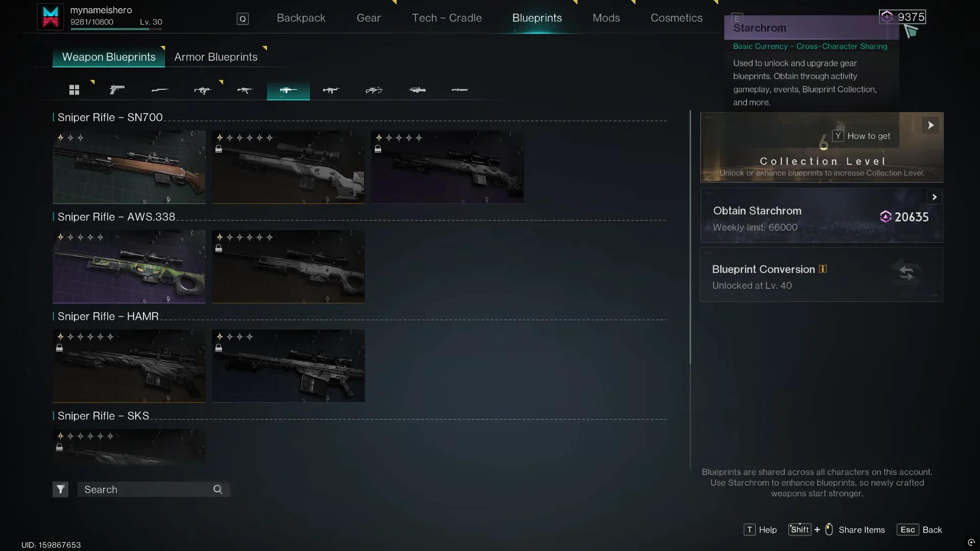Click the Sniper Rifle – SKS heading
The width and height of the screenshot is (980, 551).
(103, 416)
